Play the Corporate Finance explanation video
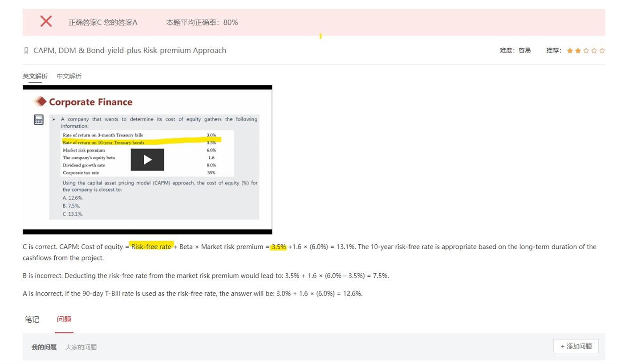617x364 pixels. tap(147, 160)
